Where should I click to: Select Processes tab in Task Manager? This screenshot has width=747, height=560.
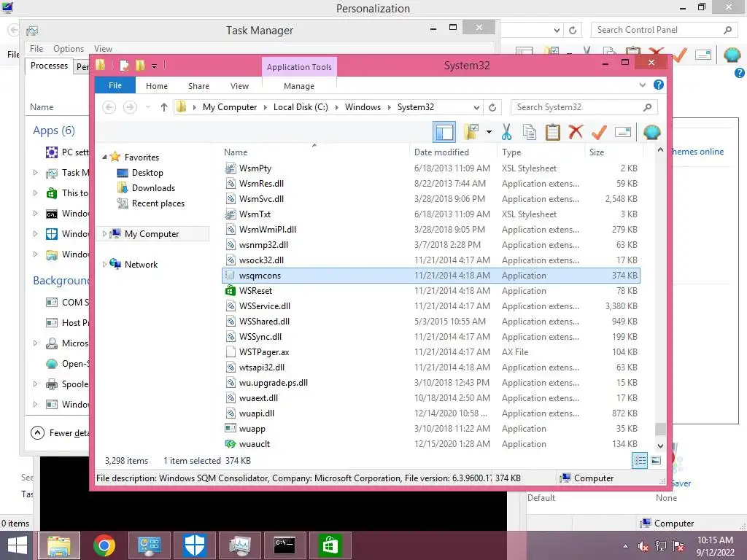(49, 66)
